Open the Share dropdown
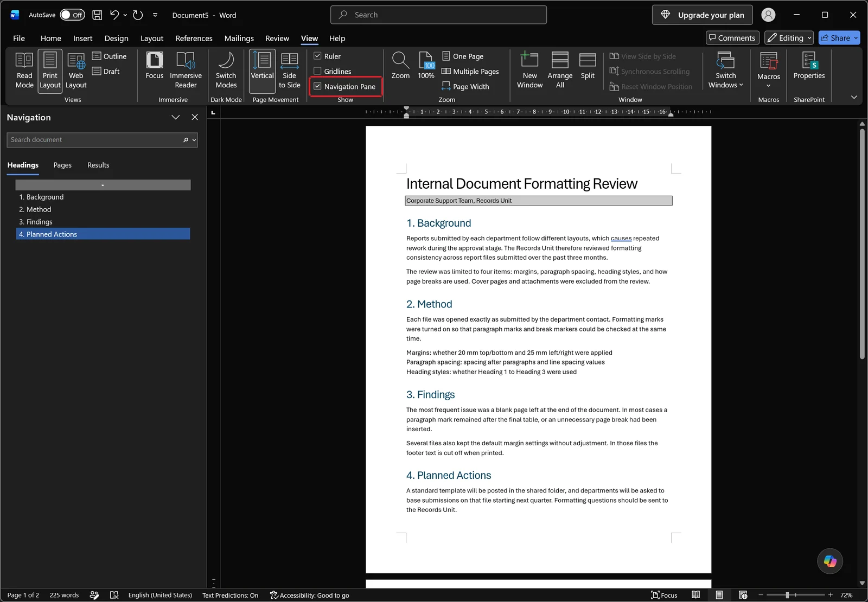This screenshot has width=868, height=602. click(x=856, y=38)
